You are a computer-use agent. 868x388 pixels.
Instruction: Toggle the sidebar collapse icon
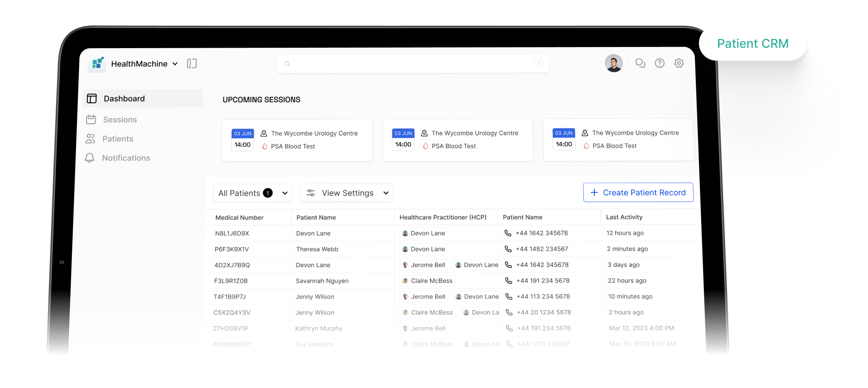[192, 64]
